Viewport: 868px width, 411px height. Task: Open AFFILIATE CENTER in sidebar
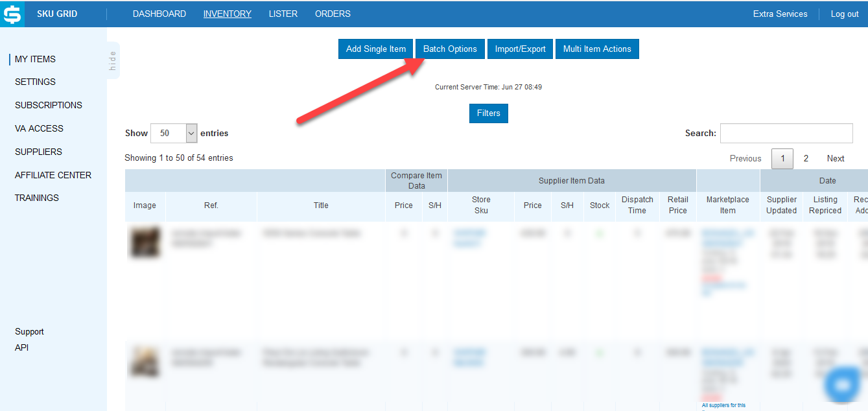(53, 175)
